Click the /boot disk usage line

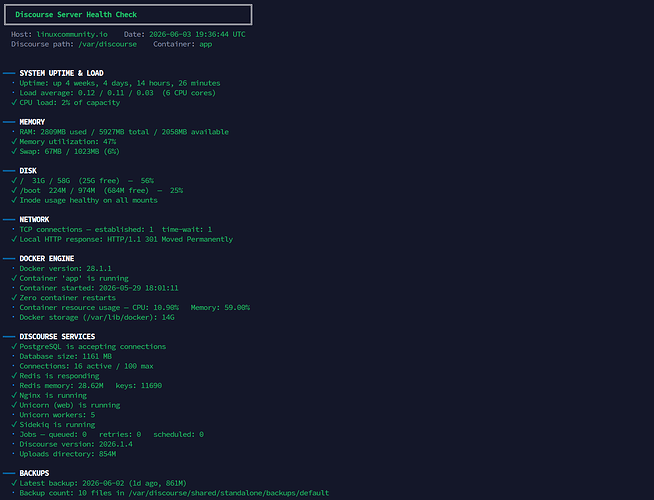101,191
